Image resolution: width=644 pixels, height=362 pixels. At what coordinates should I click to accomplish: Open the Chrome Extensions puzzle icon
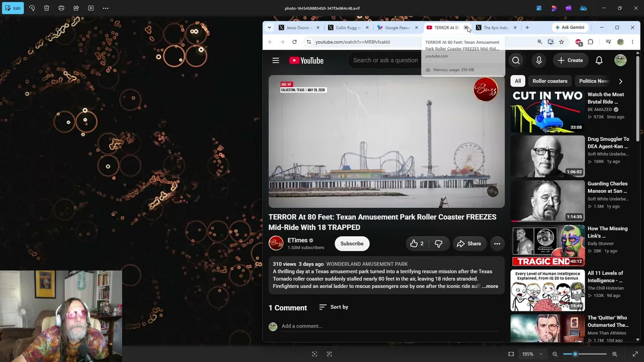(x=591, y=42)
